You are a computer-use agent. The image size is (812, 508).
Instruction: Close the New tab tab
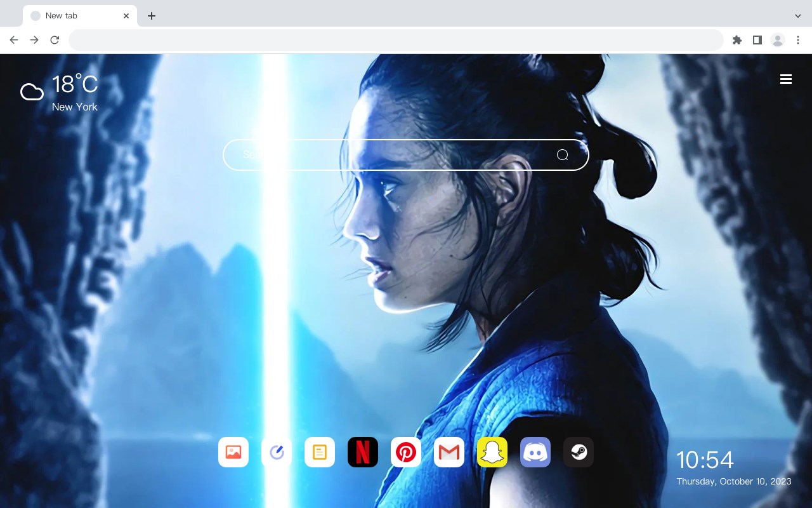click(126, 16)
